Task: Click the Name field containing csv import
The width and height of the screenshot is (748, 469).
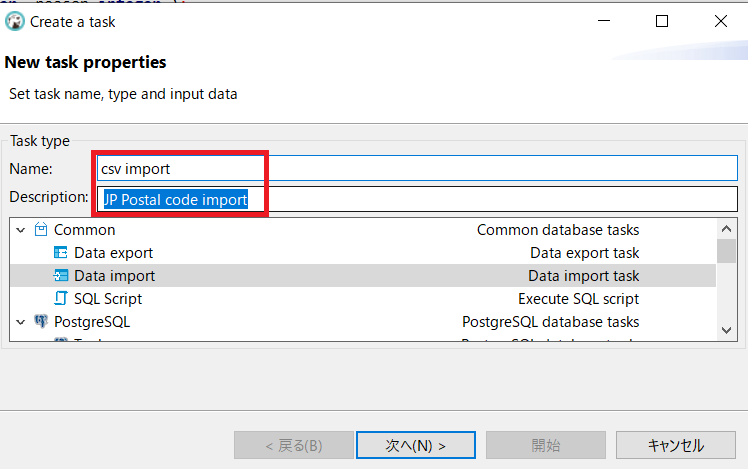Action: (417, 168)
